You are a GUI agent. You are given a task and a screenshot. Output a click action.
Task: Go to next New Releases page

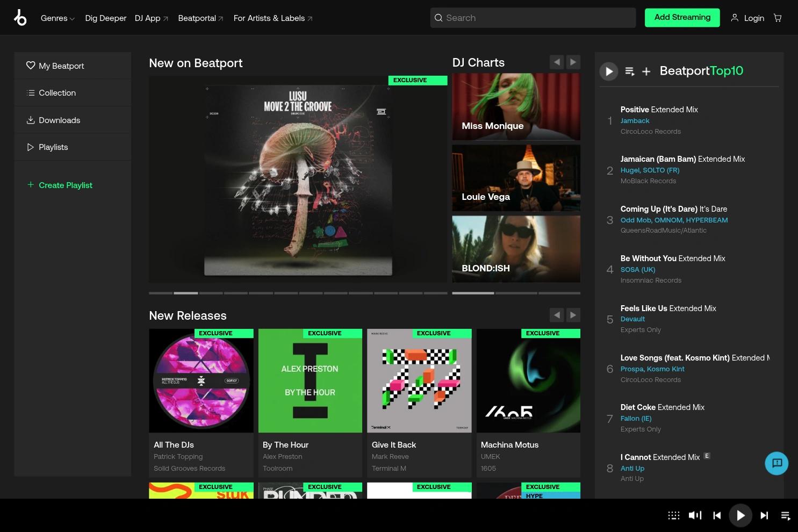[573, 315]
